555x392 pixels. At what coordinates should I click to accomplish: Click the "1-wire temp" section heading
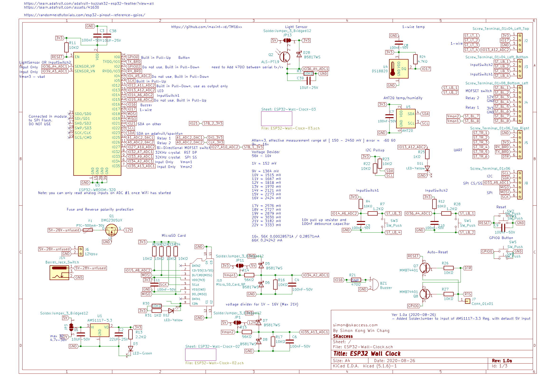tap(413, 27)
